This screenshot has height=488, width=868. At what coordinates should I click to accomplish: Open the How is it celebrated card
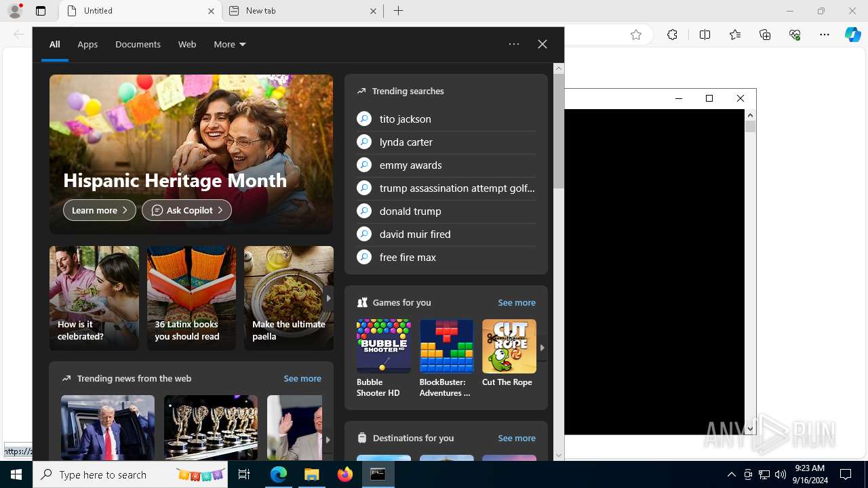[x=94, y=298]
